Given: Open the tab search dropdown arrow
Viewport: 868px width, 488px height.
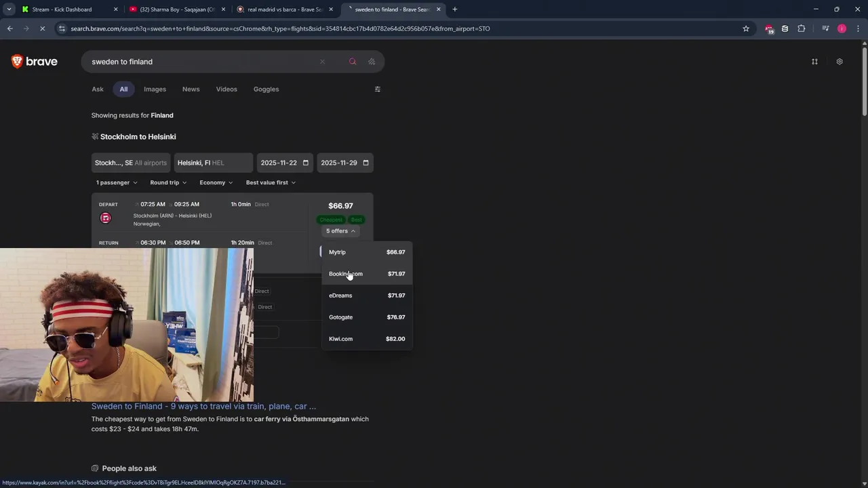Looking at the screenshot, I should point(9,9).
